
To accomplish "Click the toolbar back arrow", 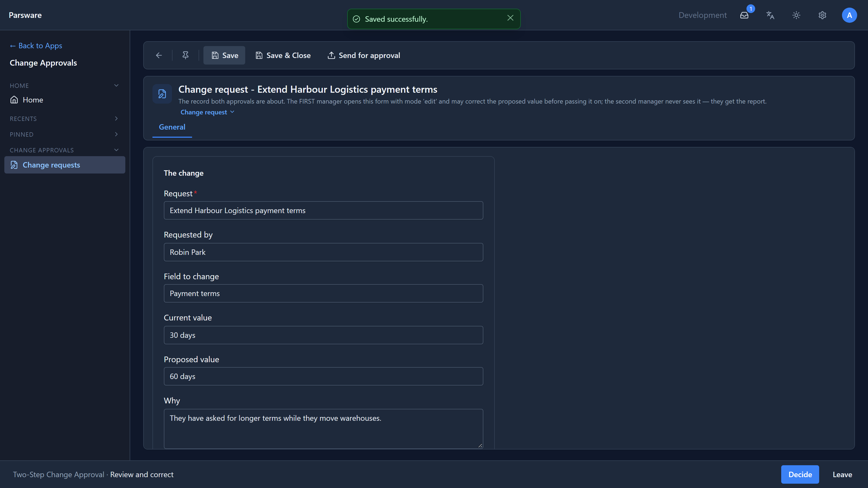I will pyautogui.click(x=159, y=55).
